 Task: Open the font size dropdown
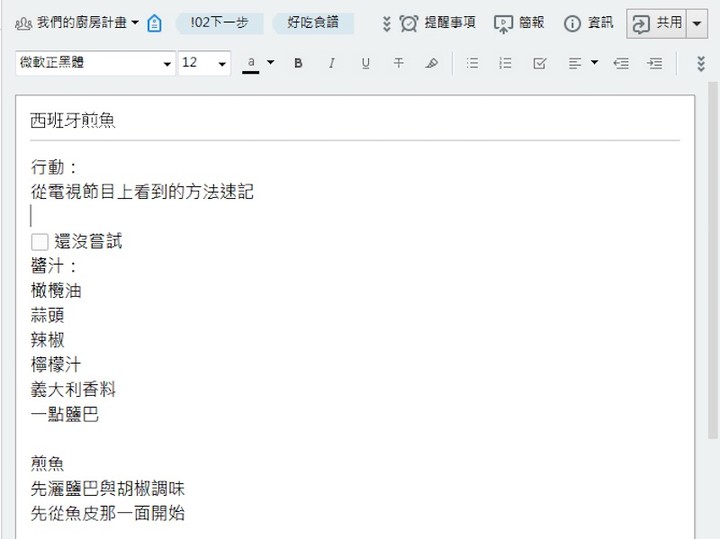pos(221,64)
